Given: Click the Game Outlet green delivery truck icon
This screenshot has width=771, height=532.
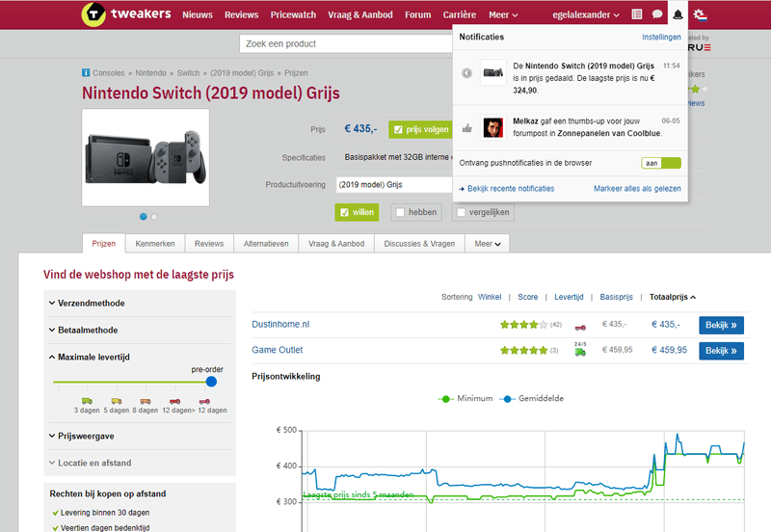Looking at the screenshot, I should pyautogui.click(x=580, y=350).
